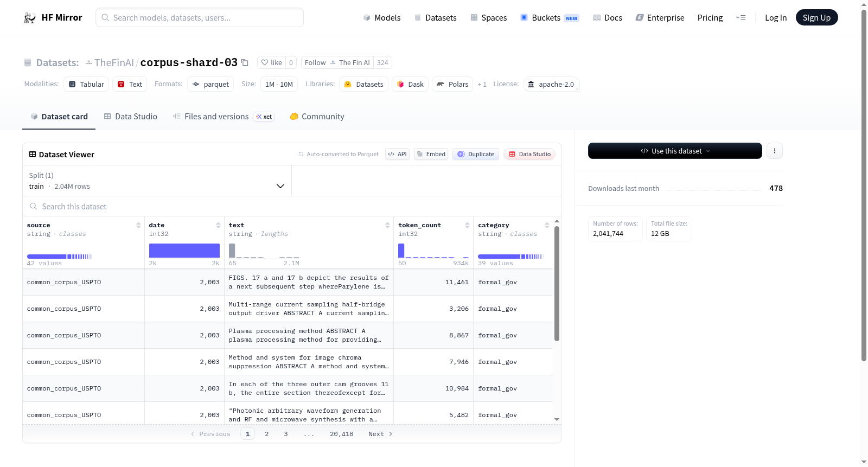Click the Log In link
The image size is (868, 467).
click(x=776, y=18)
